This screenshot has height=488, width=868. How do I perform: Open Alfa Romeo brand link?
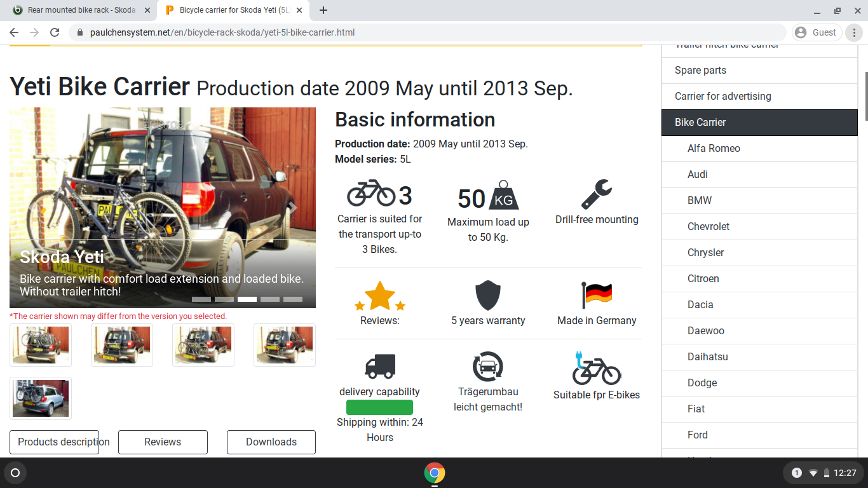(x=759, y=149)
